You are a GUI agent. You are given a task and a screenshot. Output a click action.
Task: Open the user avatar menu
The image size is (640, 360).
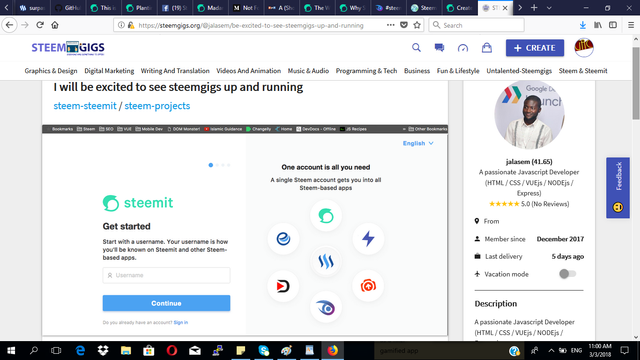(x=584, y=48)
